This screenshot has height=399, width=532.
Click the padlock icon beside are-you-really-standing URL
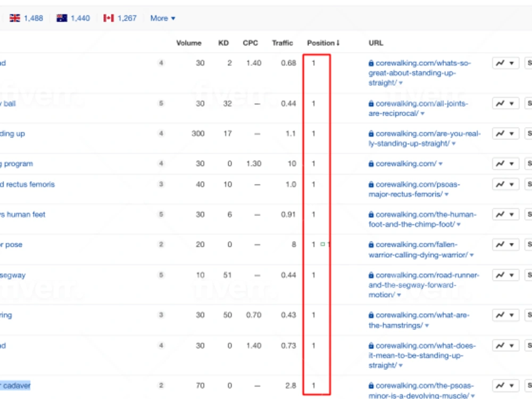click(x=371, y=134)
